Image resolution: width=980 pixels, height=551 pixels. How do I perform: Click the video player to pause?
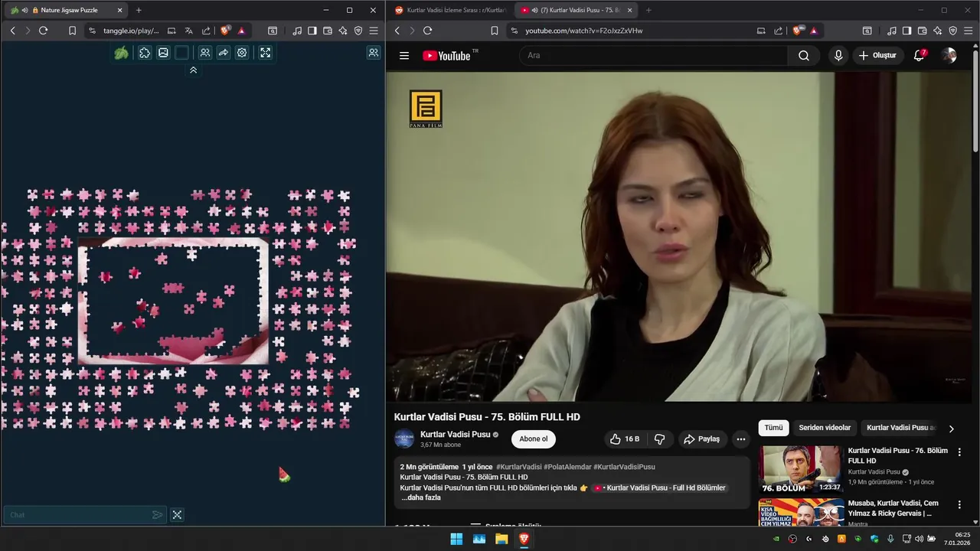pyautogui.click(x=678, y=236)
